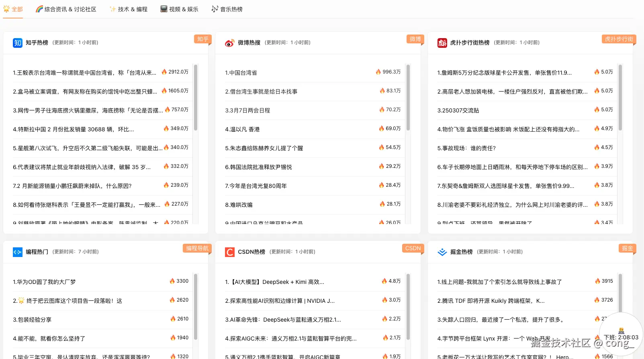
Task: Click the Zhihu logo icon
Action: pyautogui.click(x=18, y=43)
